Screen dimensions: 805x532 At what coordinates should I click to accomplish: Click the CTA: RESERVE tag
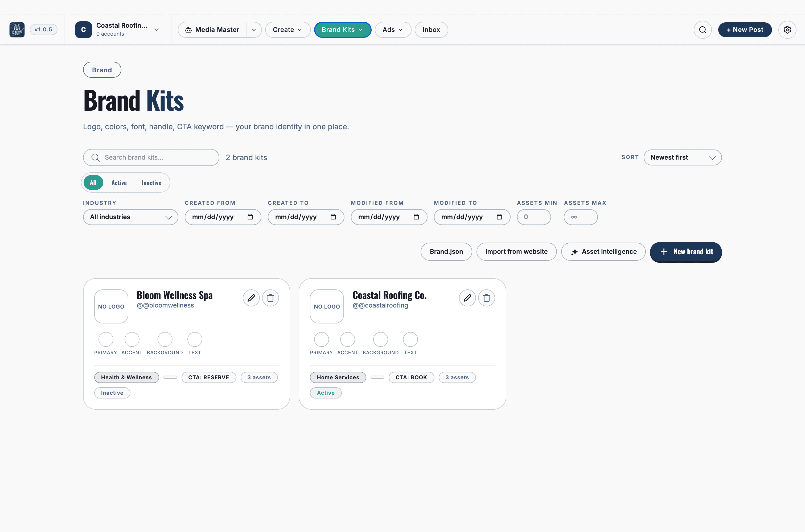[208, 378]
